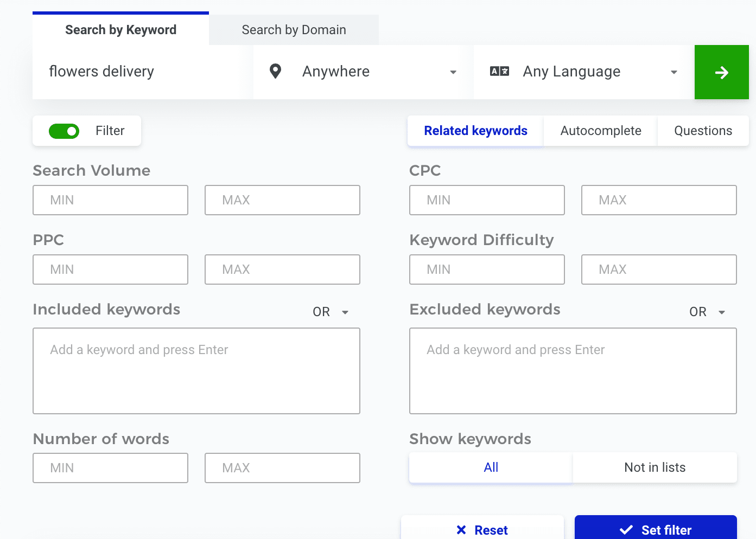The width and height of the screenshot is (756, 539).
Task: Click the Keyword Difficulty MAX field
Action: click(x=659, y=269)
